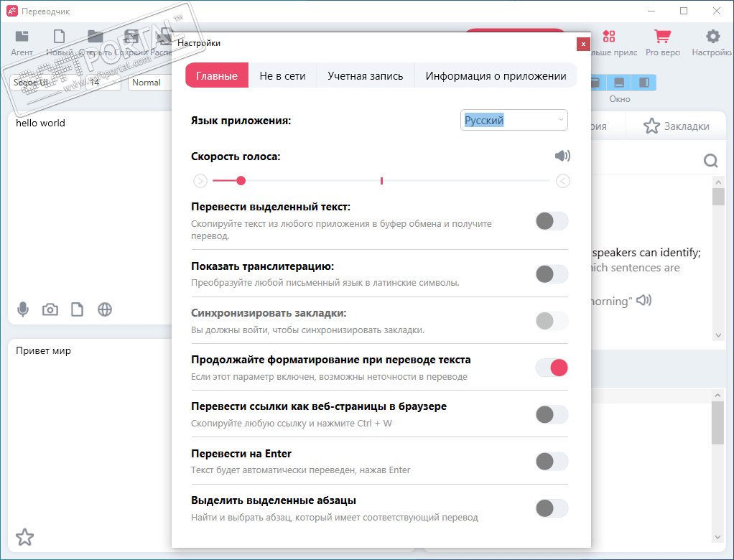734x560 pixels.
Task: Click voice speed slider midpoint marker
Action: 381,181
